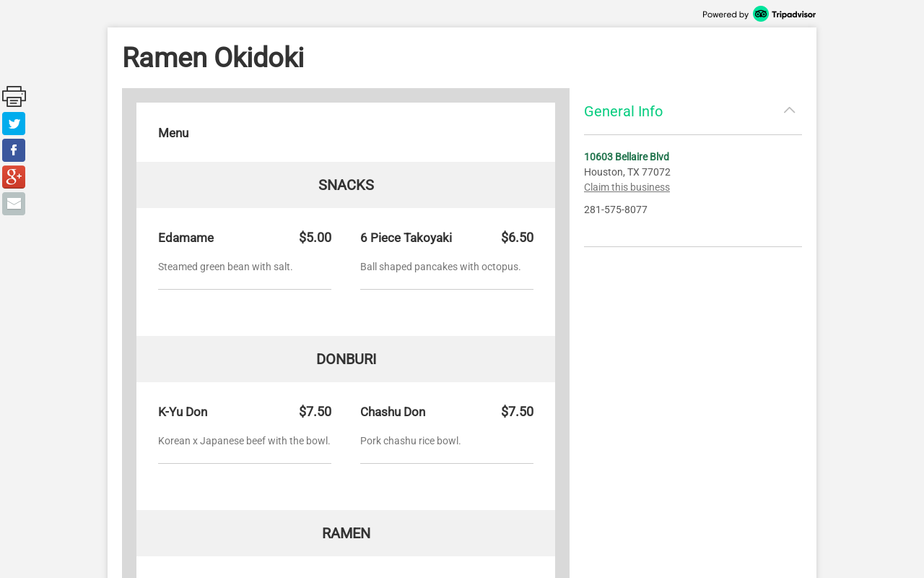Select the RAMEN section header
This screenshot has height=578, width=924.
346,533
